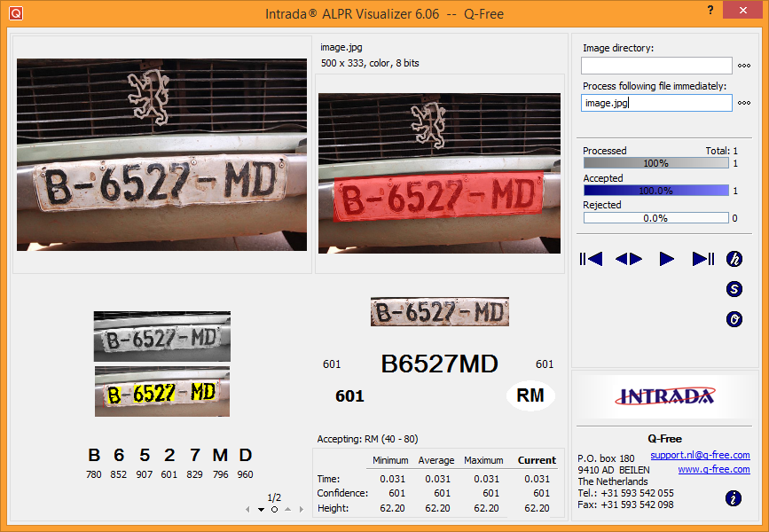This screenshot has width=769, height=532.
Task: Click the 'Height:' row label
Action: [333, 508]
